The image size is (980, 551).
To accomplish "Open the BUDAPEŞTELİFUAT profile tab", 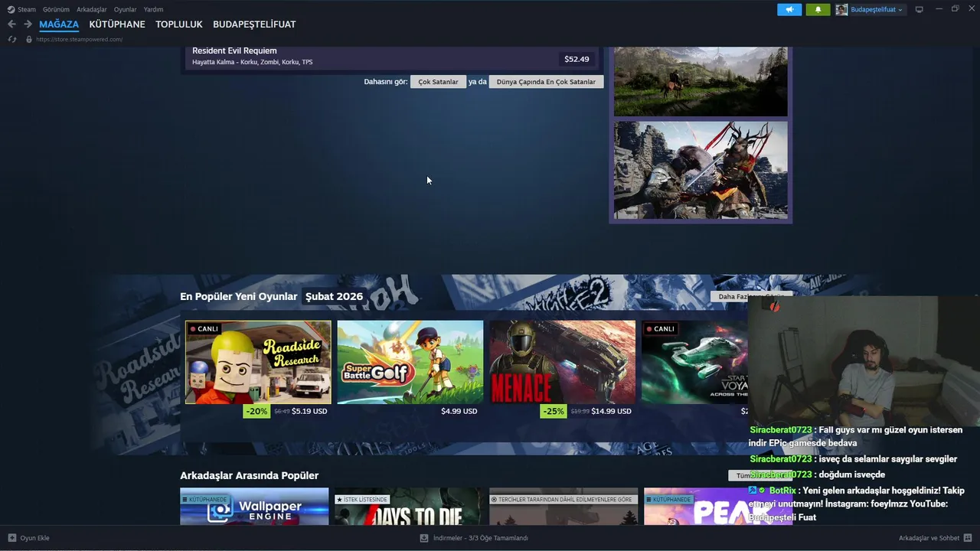I will 254,24.
